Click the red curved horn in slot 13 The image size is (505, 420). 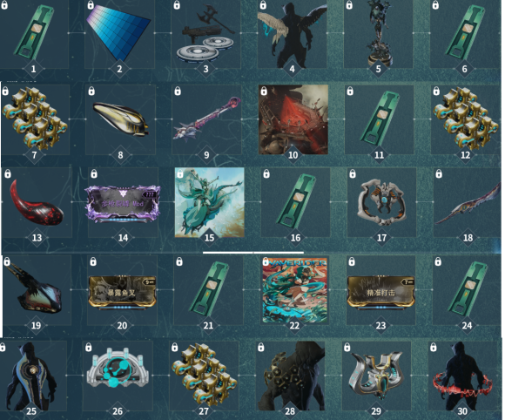[36, 202]
